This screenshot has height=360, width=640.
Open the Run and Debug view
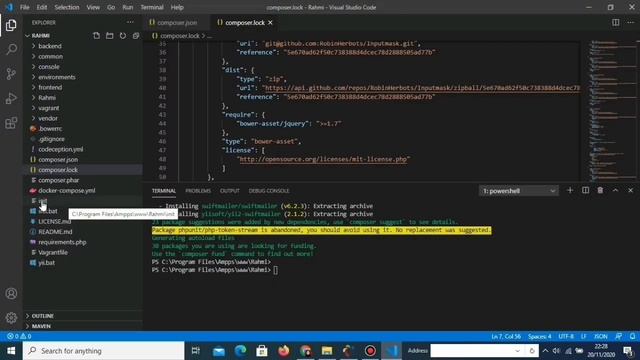11,98
